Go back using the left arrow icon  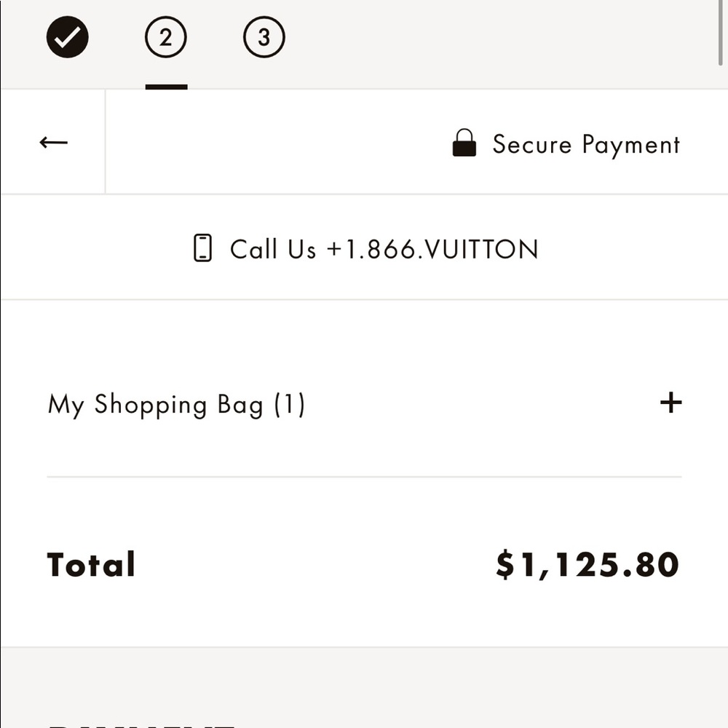(53, 142)
